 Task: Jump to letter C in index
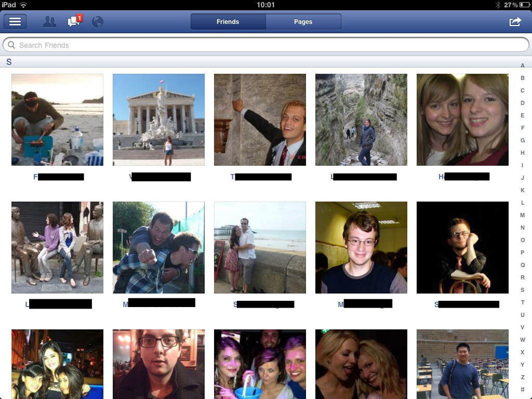coord(523,90)
